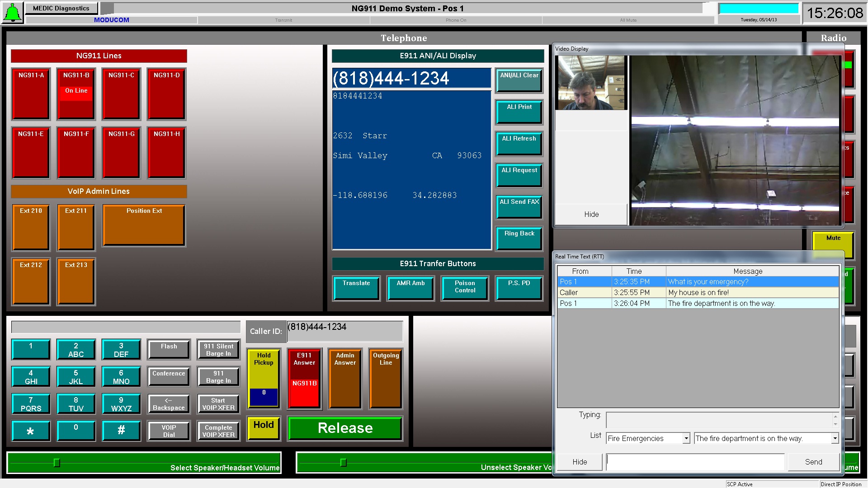
Task: Click the RTT message input field
Action: pyautogui.click(x=695, y=462)
